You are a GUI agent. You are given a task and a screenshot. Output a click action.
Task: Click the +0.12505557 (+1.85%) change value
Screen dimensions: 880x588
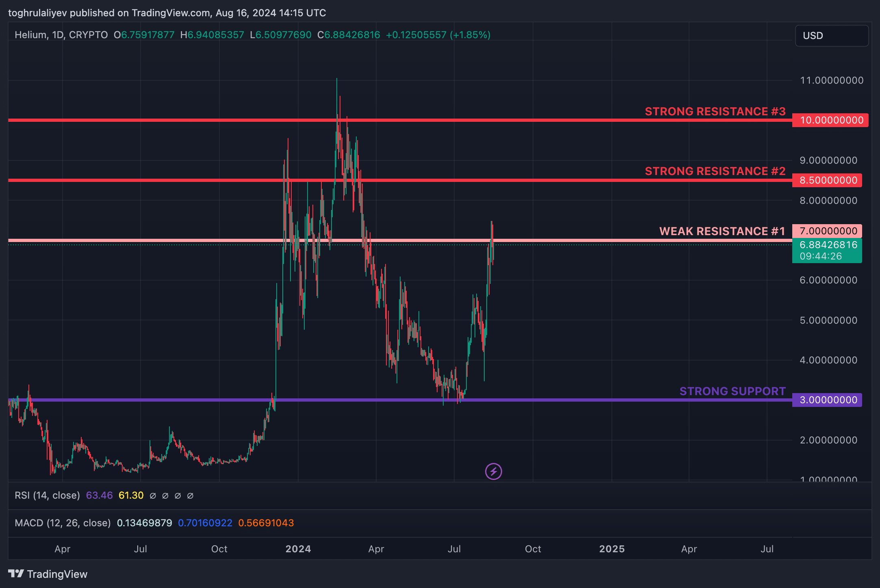[438, 35]
